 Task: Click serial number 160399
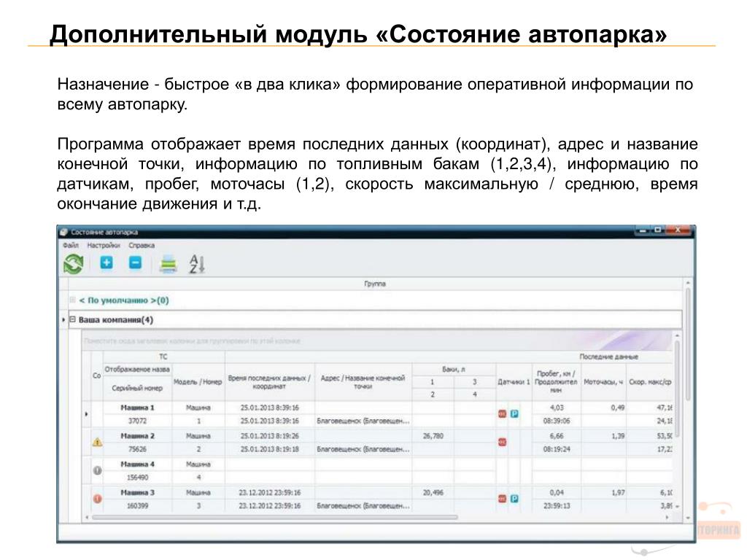point(137,506)
